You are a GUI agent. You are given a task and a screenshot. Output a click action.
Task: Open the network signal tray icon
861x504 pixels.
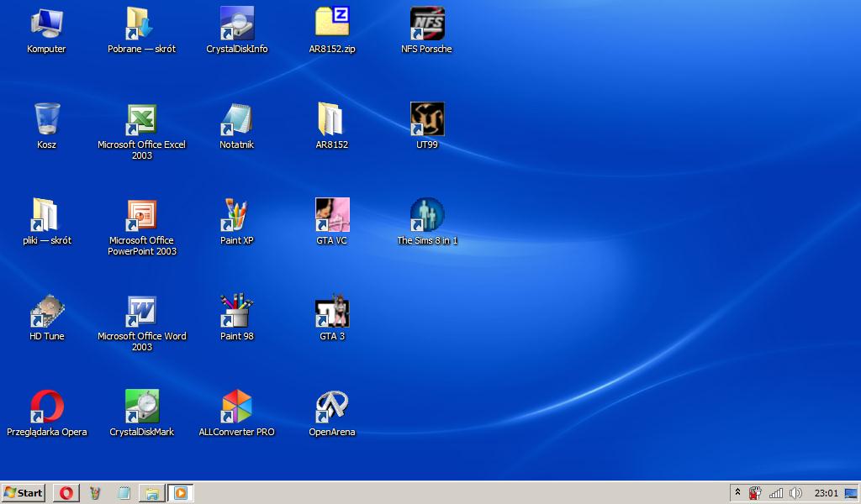[x=776, y=493]
